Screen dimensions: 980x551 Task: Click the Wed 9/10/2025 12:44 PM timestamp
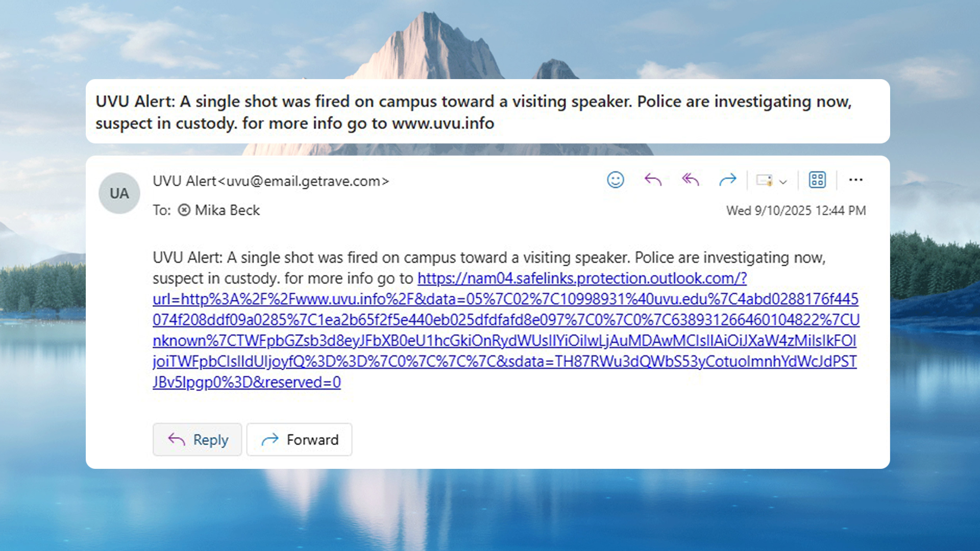point(796,211)
